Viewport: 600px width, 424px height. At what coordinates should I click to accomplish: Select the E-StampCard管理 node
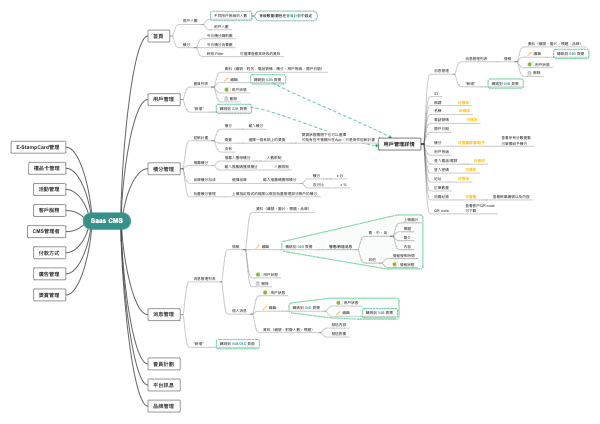click(x=38, y=147)
